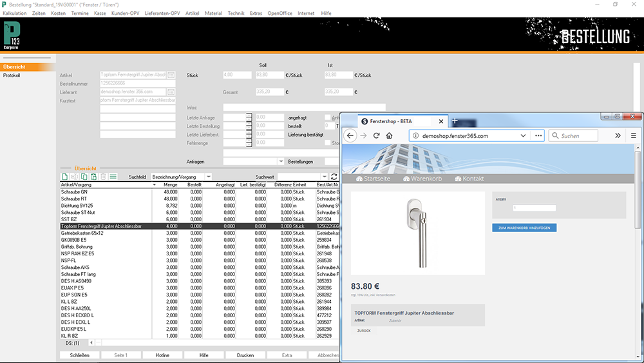Image resolution: width=644 pixels, height=363 pixels.
Task: Expand the Suchfeld Bezeichnung/Vorgang dropdown
Action: pyautogui.click(x=208, y=177)
